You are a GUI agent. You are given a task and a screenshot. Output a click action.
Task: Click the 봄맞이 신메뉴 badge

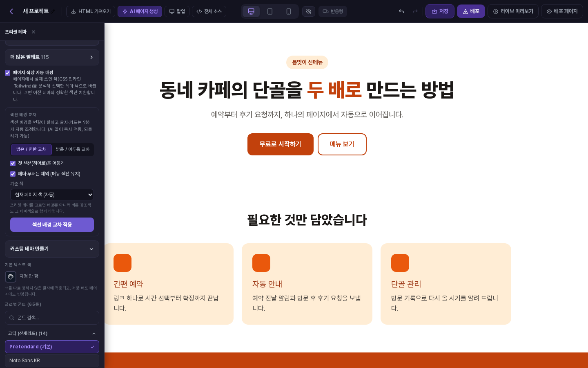point(307,63)
